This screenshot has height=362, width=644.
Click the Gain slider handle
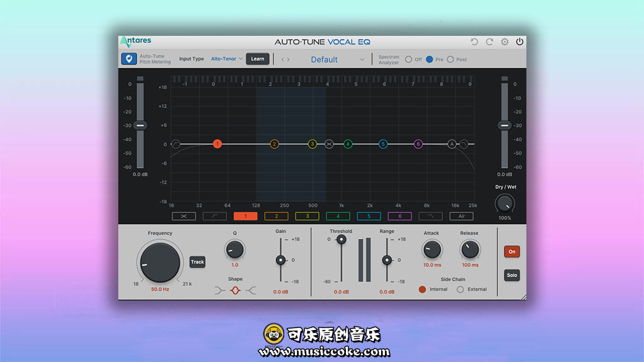(280, 260)
